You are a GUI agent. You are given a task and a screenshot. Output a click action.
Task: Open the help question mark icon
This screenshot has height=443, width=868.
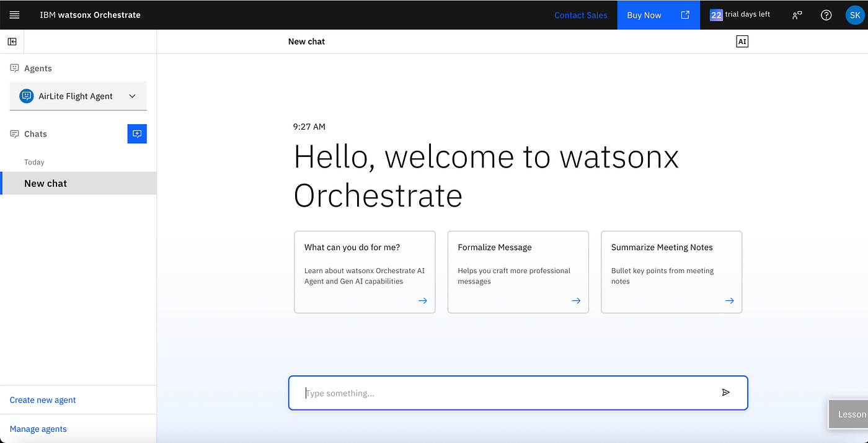pyautogui.click(x=826, y=15)
